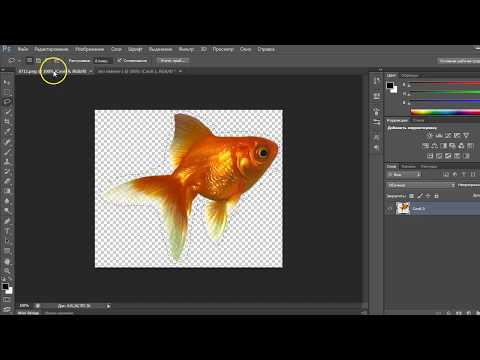
Task: Open the Фильтр menu
Action: (186, 49)
